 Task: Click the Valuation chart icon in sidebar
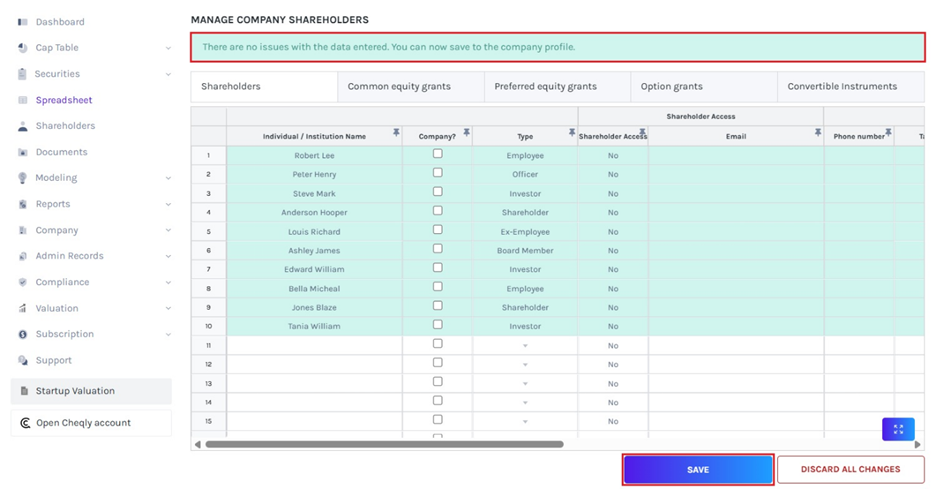23,308
